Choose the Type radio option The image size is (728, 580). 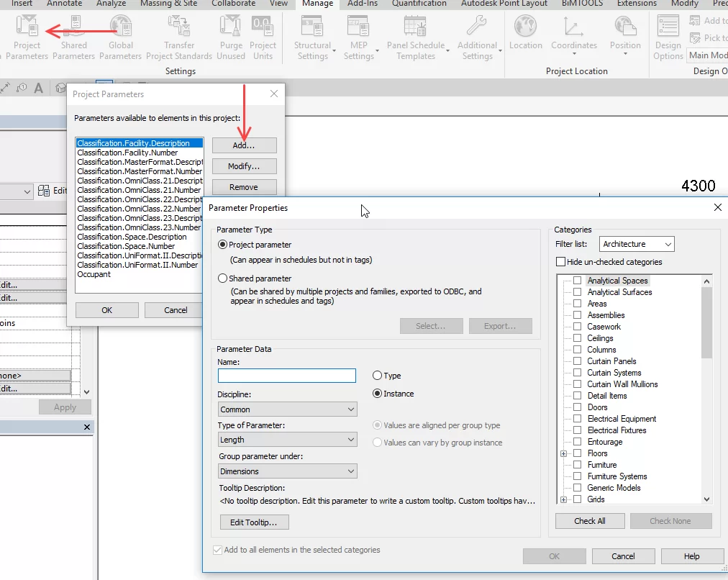378,376
